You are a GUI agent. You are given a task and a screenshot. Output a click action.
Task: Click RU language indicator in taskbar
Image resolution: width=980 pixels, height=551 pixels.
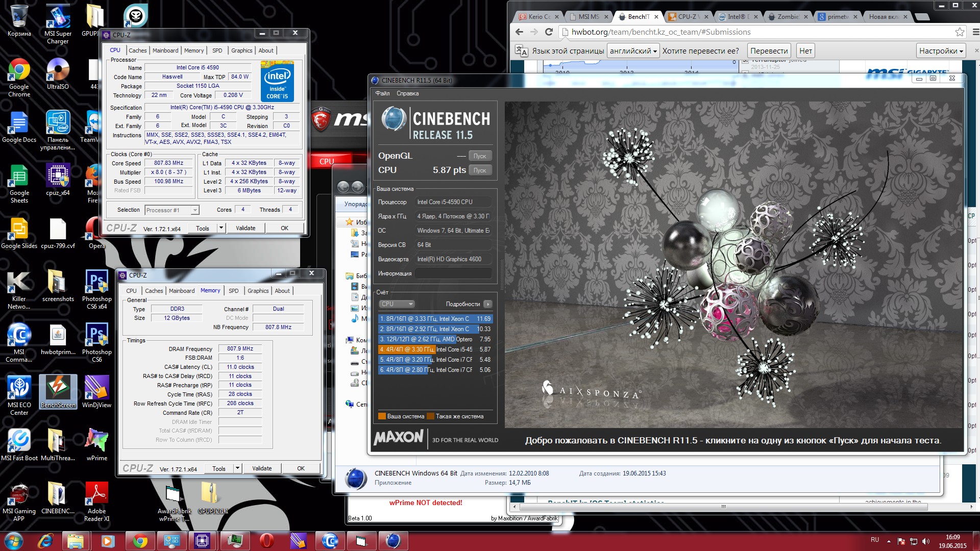pos(875,540)
